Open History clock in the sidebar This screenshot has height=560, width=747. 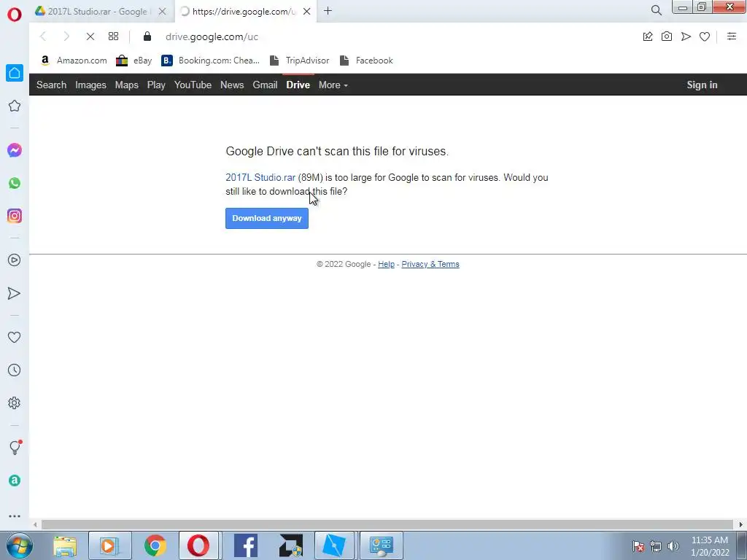(15, 370)
